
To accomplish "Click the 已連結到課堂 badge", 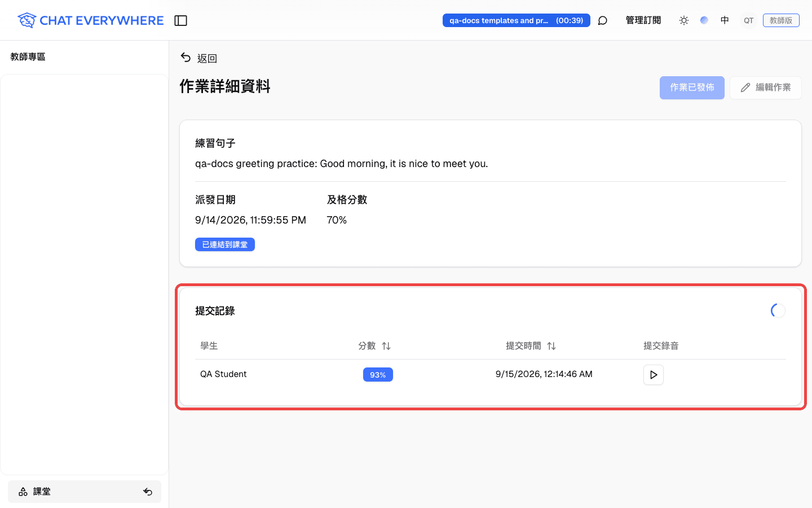I will [225, 244].
